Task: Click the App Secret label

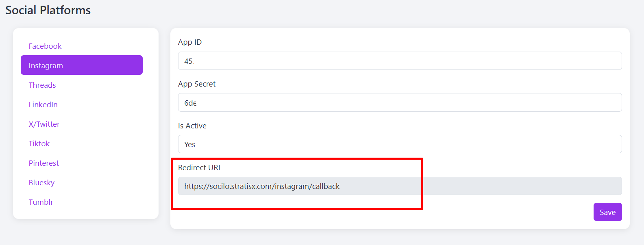Action: [197, 84]
